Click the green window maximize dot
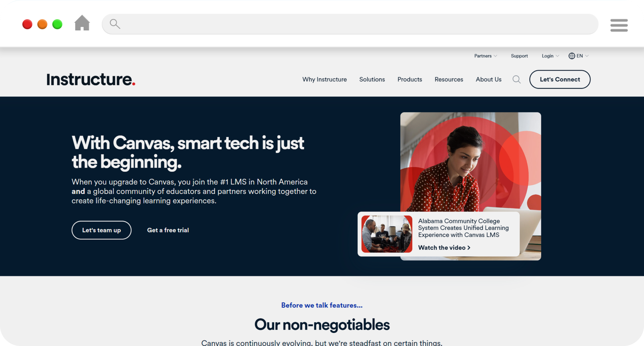644x346 pixels. [57, 24]
